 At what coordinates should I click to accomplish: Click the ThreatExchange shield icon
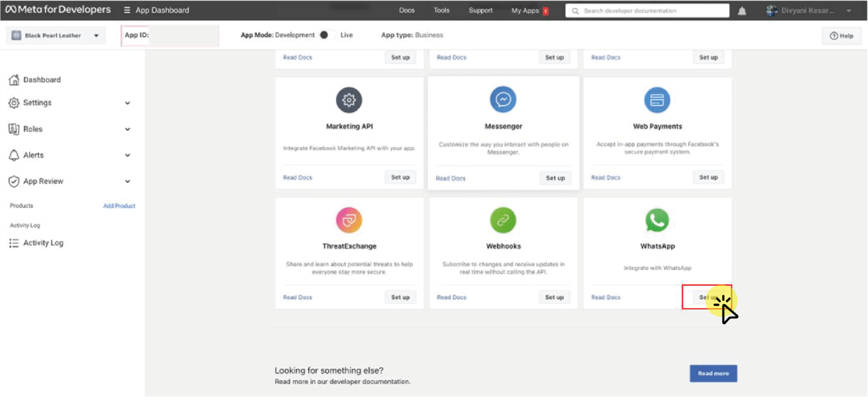point(349,220)
